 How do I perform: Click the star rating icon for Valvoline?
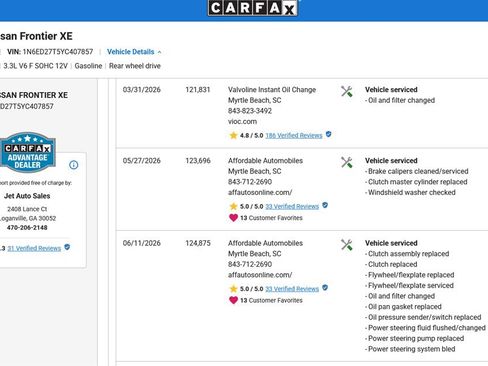tap(233, 135)
